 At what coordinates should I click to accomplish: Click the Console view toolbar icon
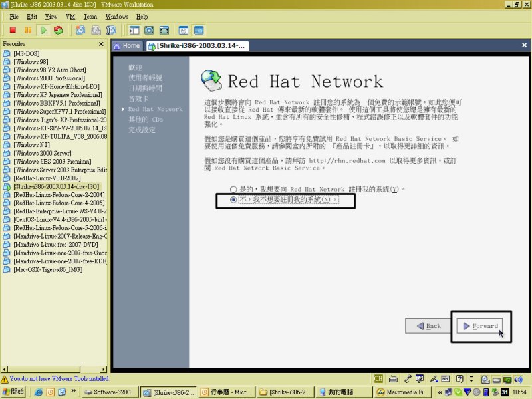tap(199, 30)
